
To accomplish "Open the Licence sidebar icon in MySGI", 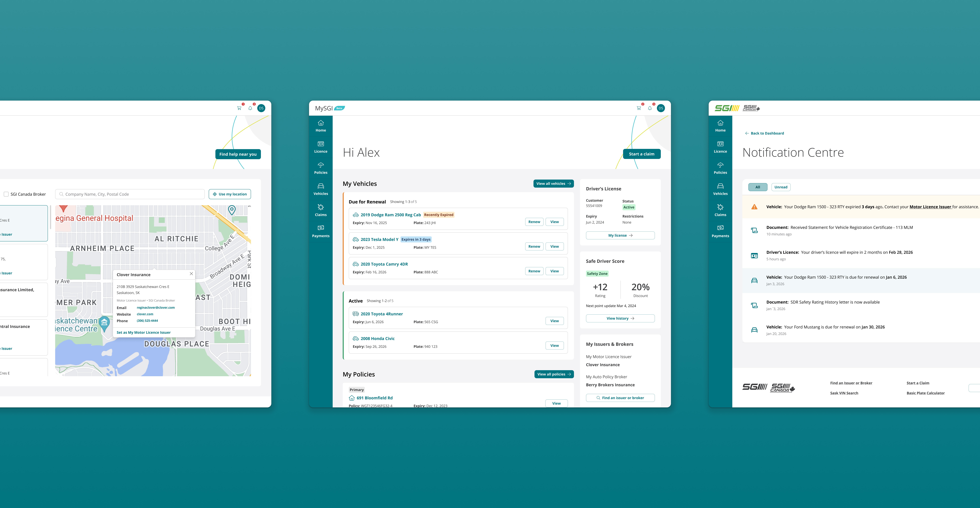I will [321, 147].
